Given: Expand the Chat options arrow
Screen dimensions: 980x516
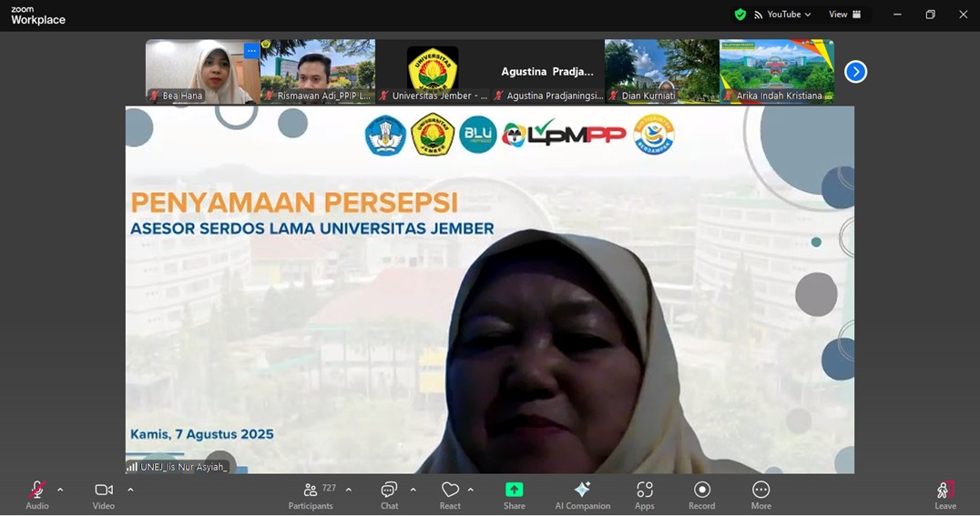Looking at the screenshot, I should (x=413, y=490).
